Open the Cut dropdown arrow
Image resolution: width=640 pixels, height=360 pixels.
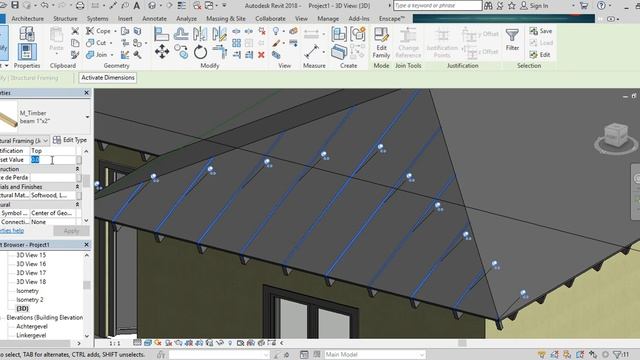[x=111, y=43]
